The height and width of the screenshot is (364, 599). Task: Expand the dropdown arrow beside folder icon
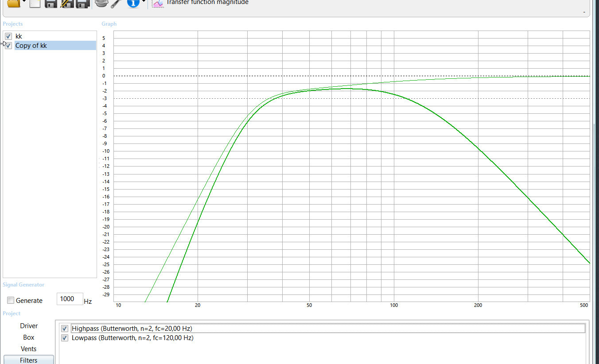coord(24,2)
